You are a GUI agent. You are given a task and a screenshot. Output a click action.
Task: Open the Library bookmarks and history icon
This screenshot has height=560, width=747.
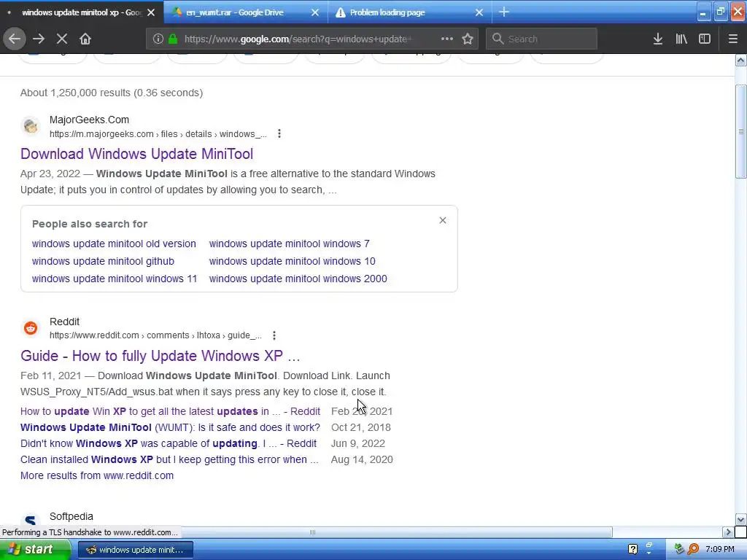pos(681,39)
